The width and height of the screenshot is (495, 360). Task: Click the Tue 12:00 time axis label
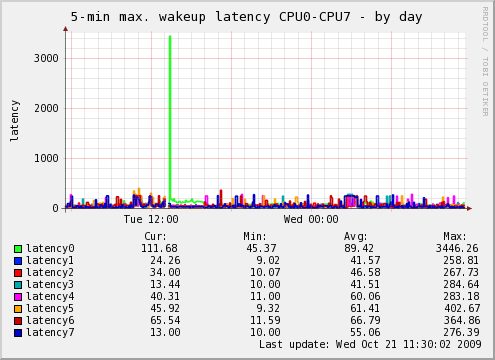151,219
